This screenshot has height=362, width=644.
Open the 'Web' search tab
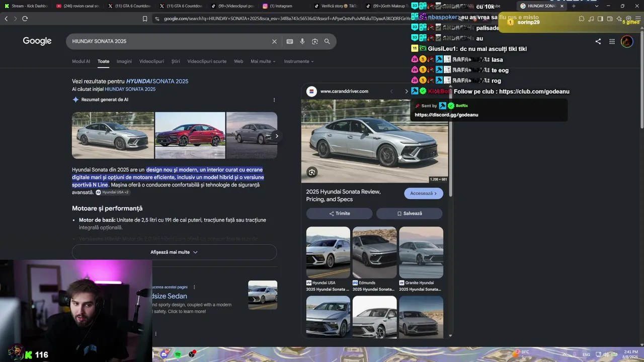pos(238,61)
